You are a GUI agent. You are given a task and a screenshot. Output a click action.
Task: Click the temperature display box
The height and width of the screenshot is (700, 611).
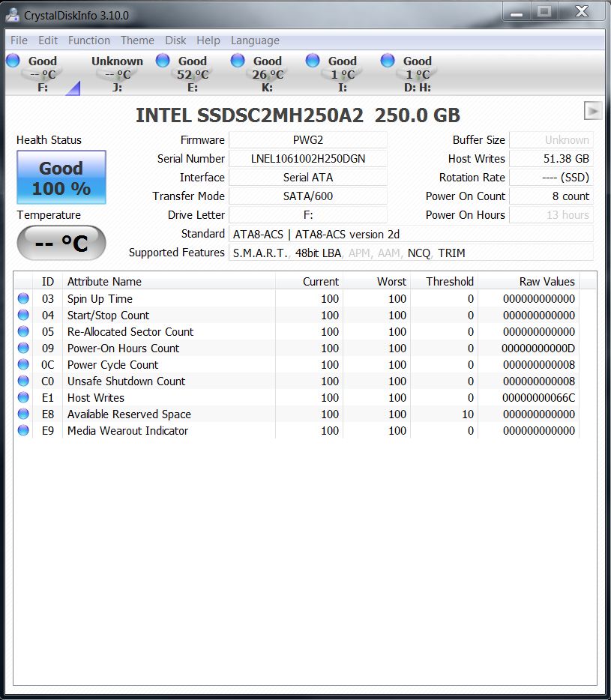tap(61, 243)
